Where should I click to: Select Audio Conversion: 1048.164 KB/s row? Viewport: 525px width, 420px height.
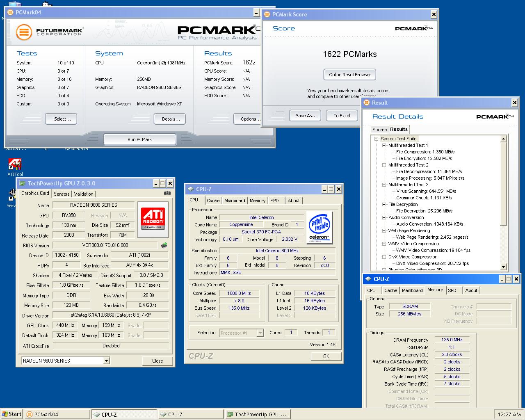429,224
